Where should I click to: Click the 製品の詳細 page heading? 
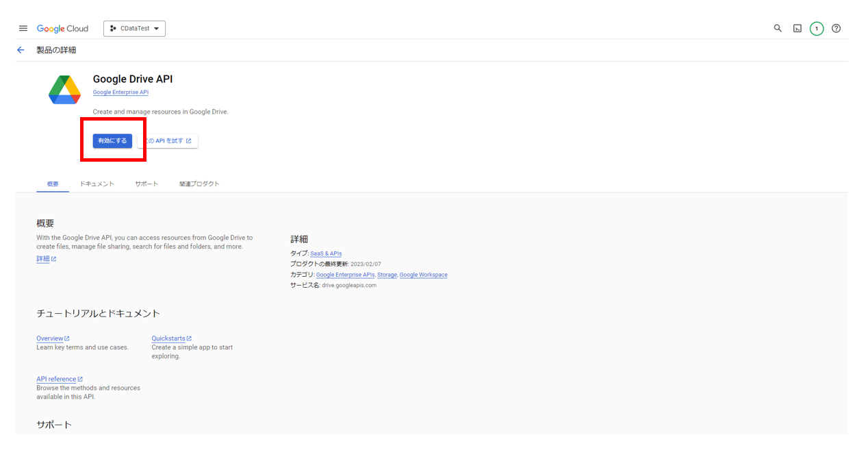coord(56,50)
